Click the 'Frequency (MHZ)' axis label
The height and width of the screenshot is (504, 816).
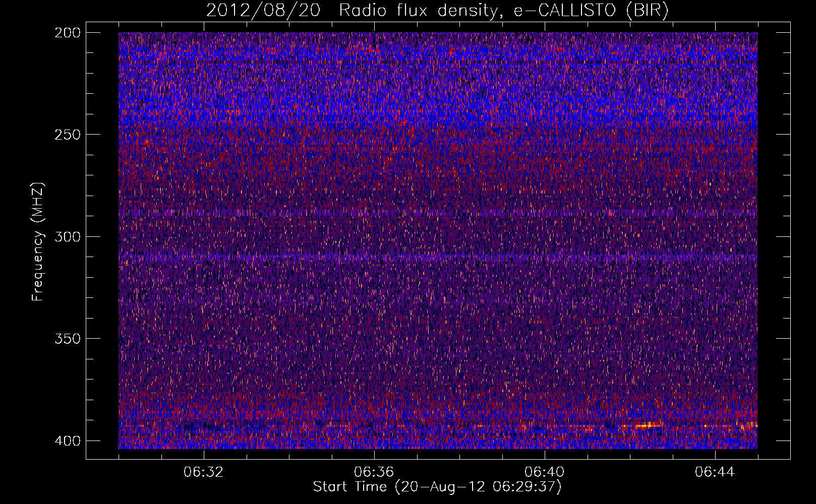(38, 242)
